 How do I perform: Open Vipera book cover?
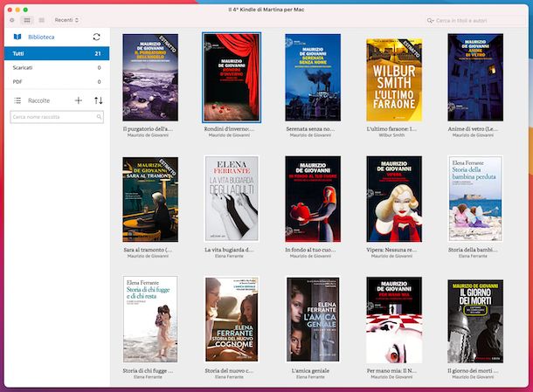point(394,199)
